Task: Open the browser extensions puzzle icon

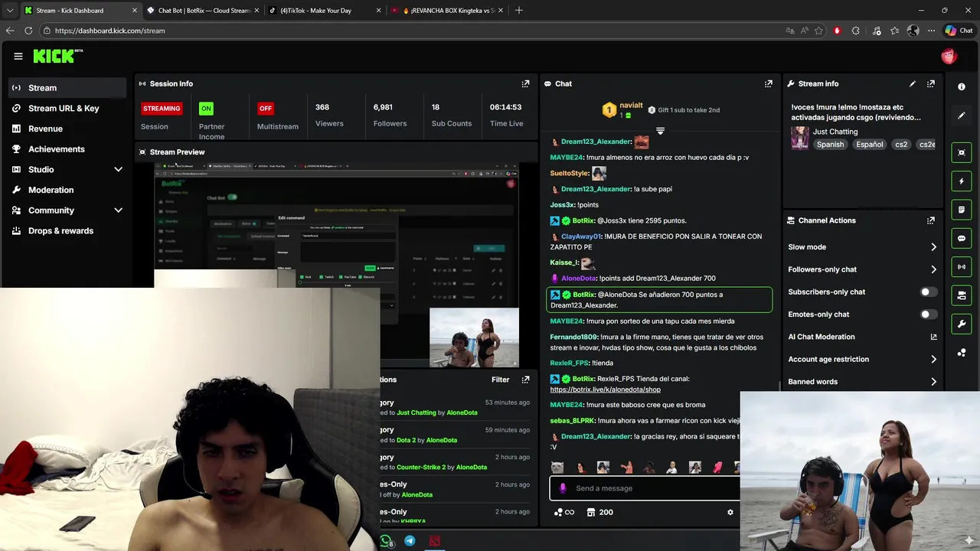Action: [855, 31]
